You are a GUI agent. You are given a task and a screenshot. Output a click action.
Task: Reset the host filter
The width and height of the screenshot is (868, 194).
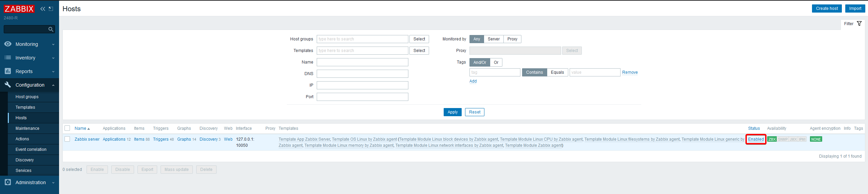tap(475, 112)
